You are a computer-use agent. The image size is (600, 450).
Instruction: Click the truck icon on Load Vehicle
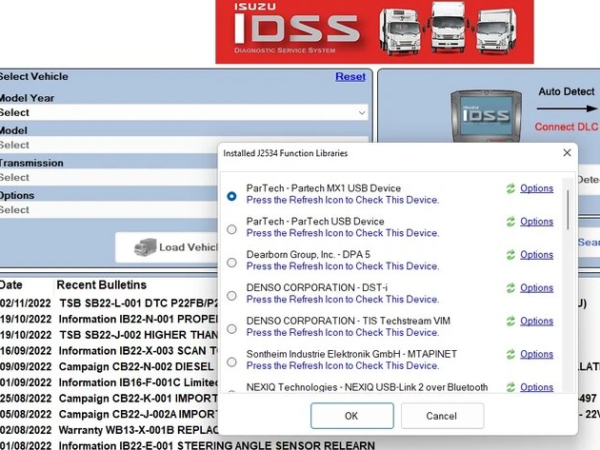click(145, 247)
